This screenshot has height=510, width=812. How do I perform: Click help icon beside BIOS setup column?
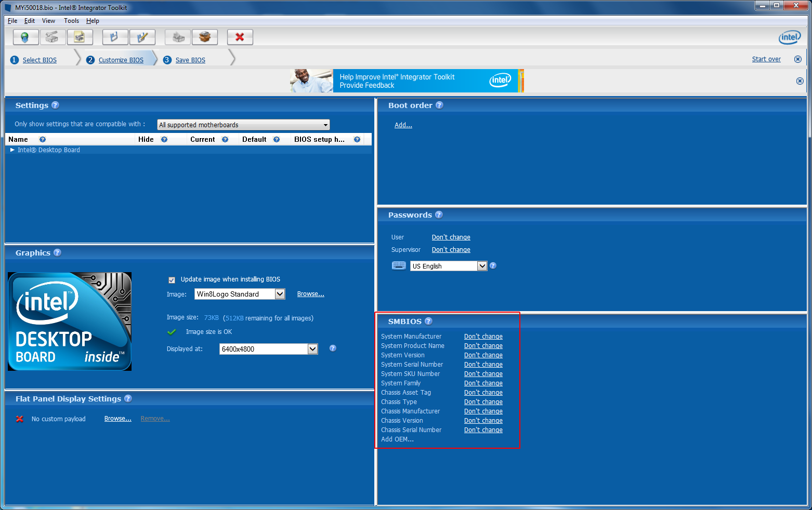click(x=357, y=139)
